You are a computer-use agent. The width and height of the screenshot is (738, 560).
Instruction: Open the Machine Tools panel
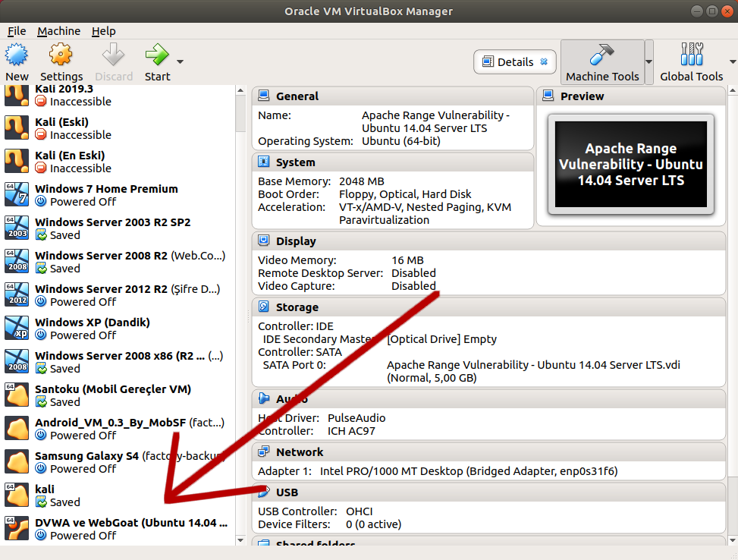602,62
